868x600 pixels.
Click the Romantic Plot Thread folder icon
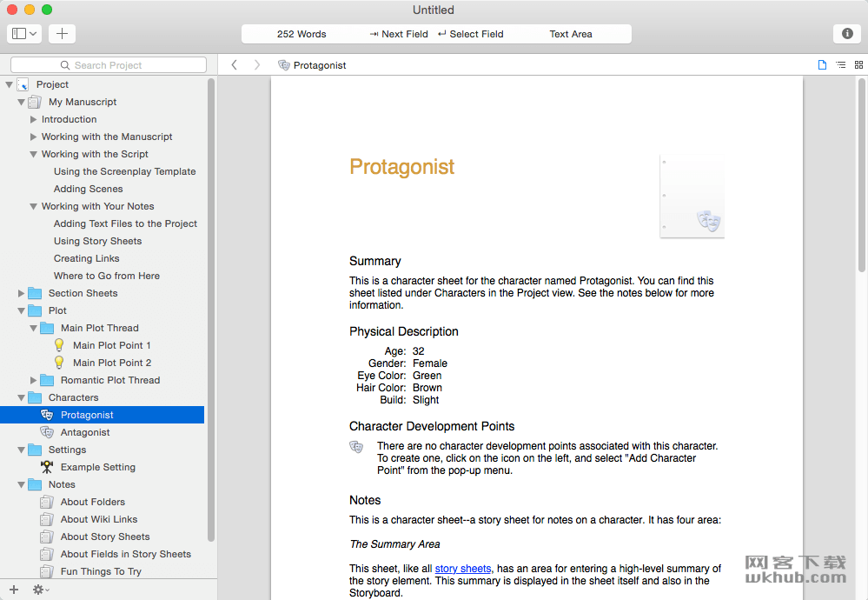[x=47, y=380]
